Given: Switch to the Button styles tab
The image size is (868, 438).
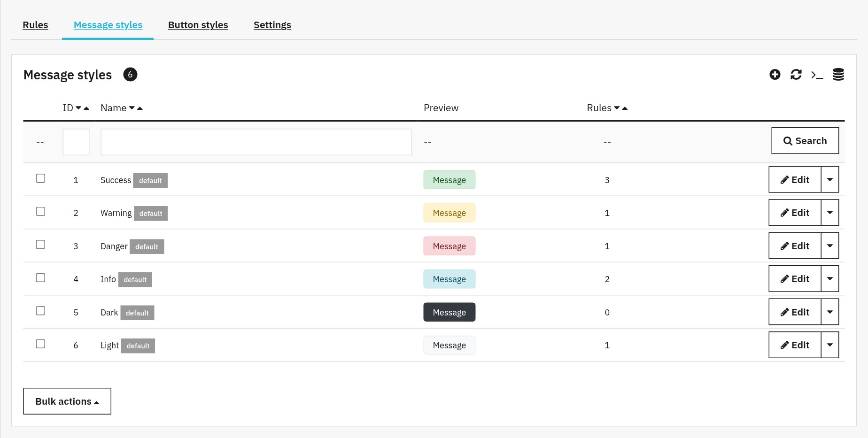Looking at the screenshot, I should (198, 25).
